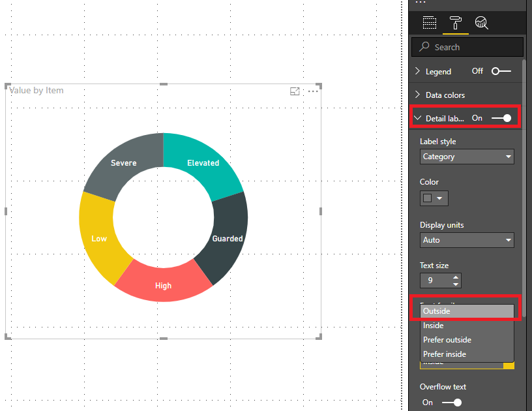Open the Label style Category dropdown
The width and height of the screenshot is (532, 411).
[467, 157]
